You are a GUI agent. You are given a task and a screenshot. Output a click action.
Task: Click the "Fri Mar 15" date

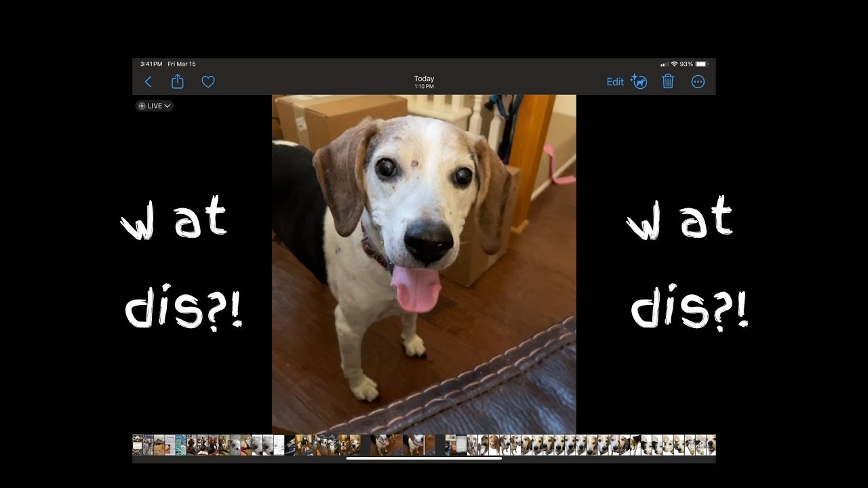pos(182,64)
